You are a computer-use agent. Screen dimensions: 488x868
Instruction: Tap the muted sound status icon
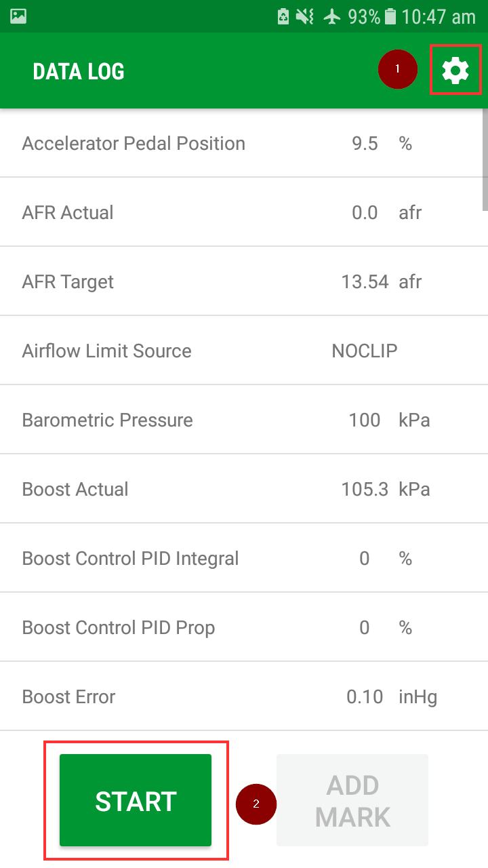pos(304,16)
